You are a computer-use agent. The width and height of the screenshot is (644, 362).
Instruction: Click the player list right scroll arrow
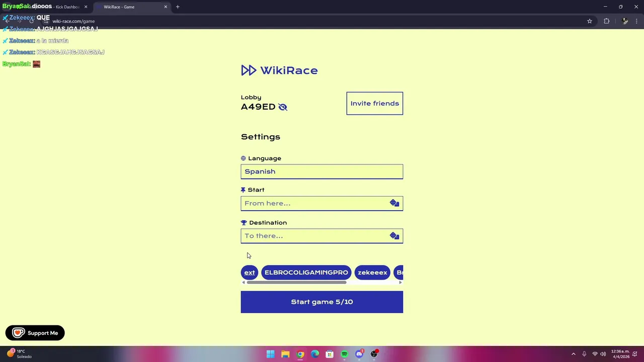pyautogui.click(x=400, y=283)
